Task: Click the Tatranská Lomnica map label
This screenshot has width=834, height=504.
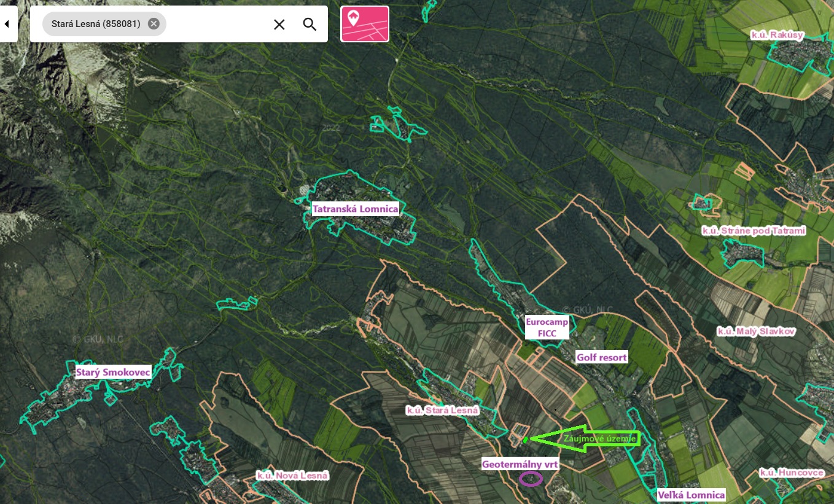Action: [x=355, y=209]
